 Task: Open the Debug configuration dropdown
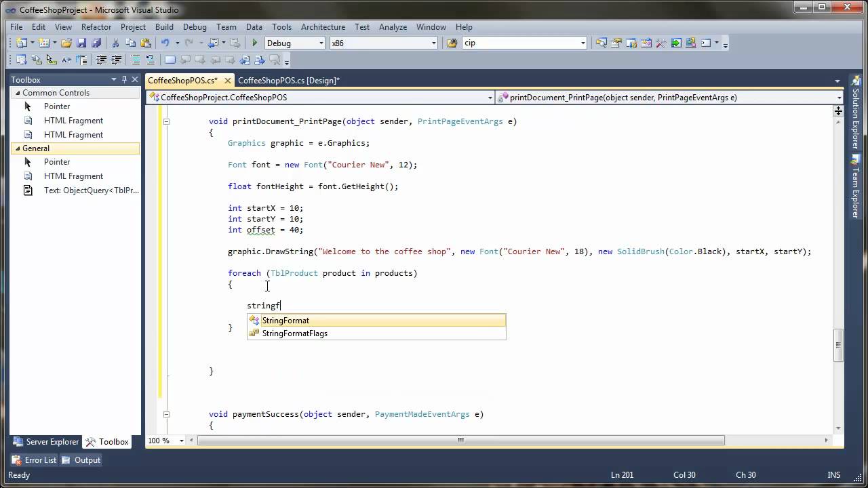[321, 43]
